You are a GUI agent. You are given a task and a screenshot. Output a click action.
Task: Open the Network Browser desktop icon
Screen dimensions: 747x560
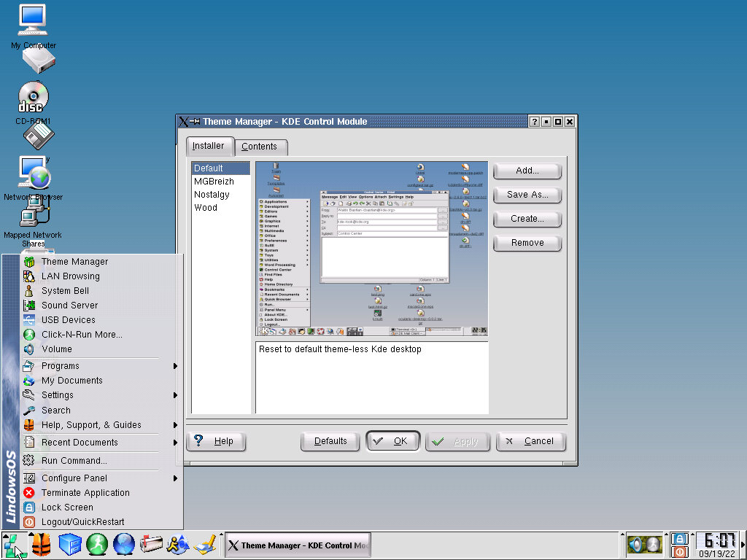34,175
